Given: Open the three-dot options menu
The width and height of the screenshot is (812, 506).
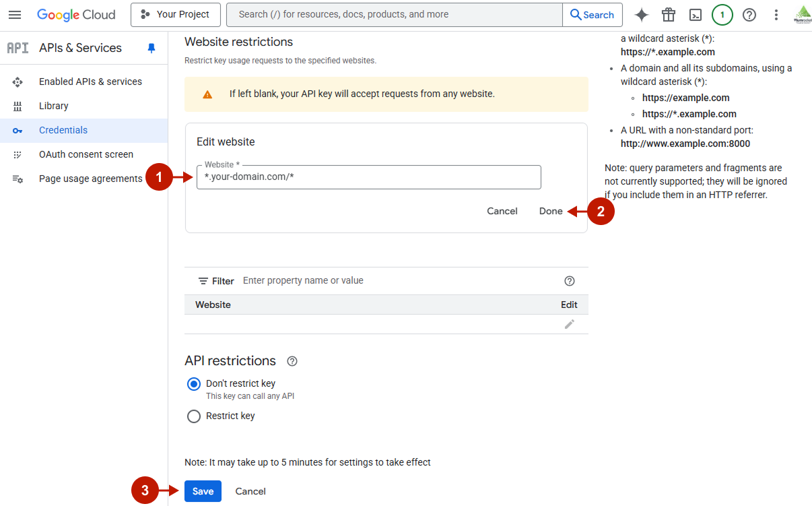Looking at the screenshot, I should [x=776, y=14].
